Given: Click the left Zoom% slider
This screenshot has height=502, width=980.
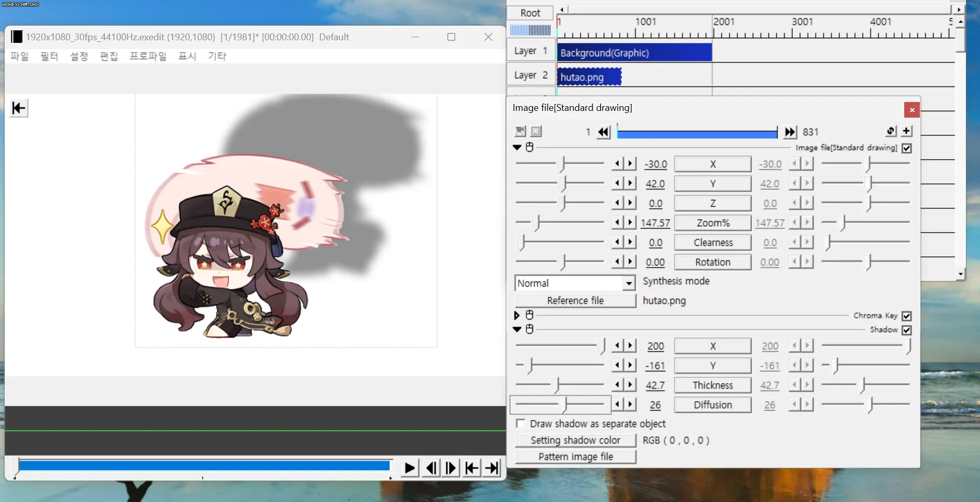Looking at the screenshot, I should [560, 223].
